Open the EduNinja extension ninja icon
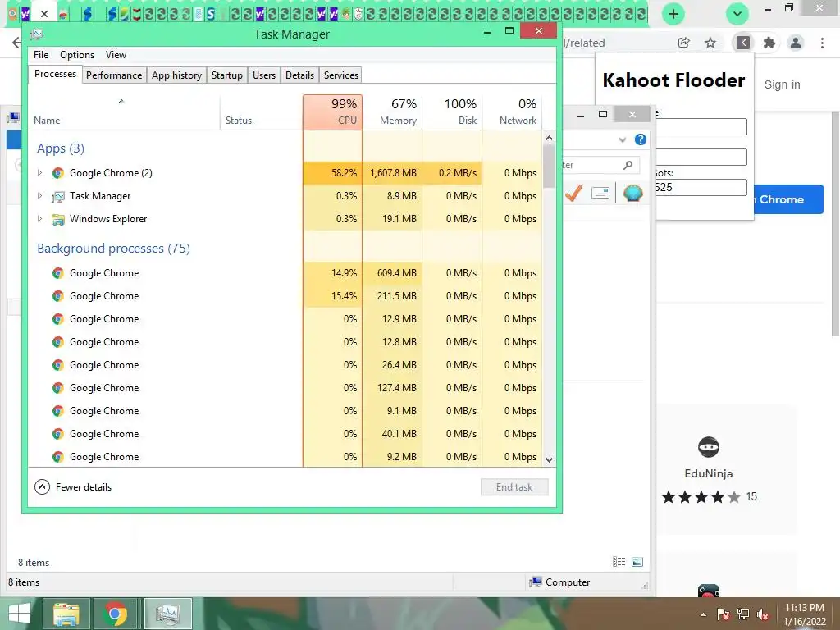This screenshot has width=840, height=630. point(709,447)
